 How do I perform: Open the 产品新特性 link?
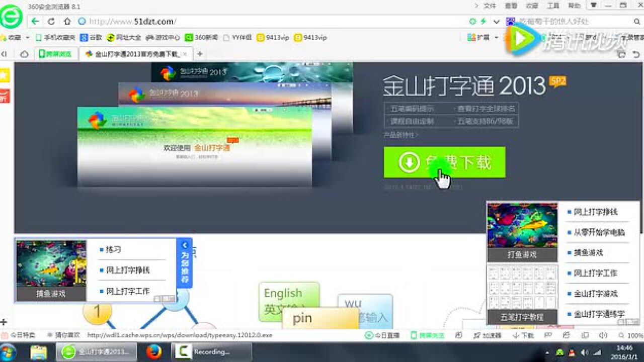tap(401, 135)
